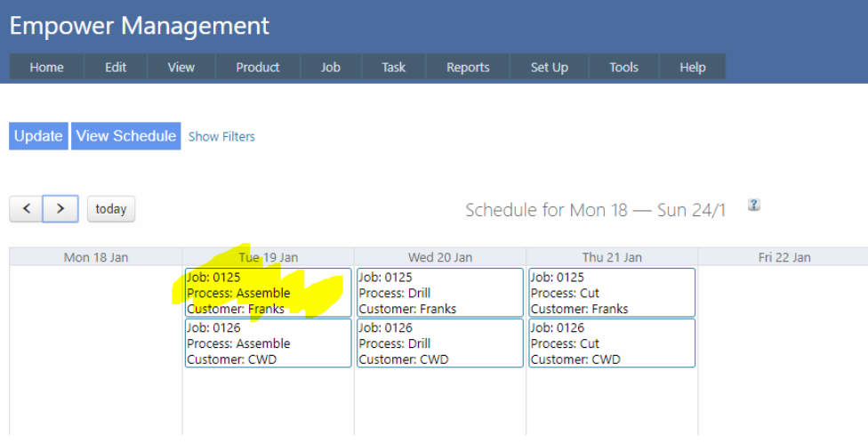868x444 pixels.
Task: Open the Job menu
Action: pyautogui.click(x=331, y=68)
